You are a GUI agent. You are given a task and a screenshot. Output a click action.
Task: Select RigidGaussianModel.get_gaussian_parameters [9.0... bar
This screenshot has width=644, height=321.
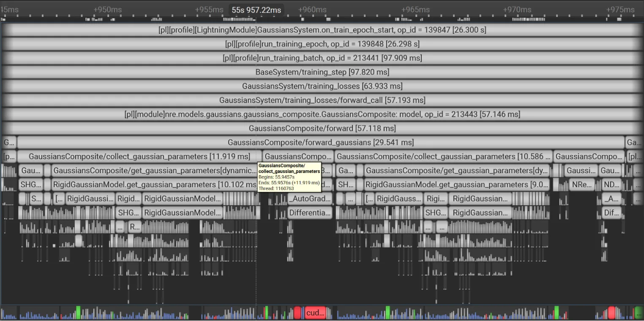pos(457,185)
